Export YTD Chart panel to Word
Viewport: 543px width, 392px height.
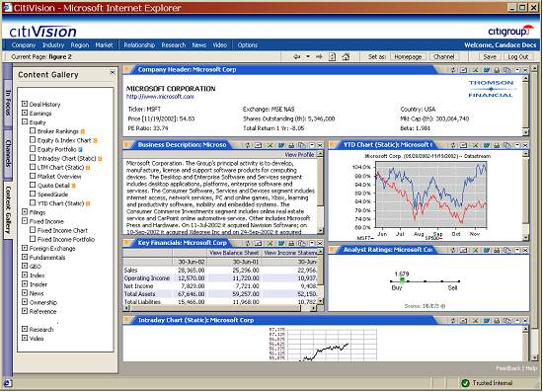486,145
